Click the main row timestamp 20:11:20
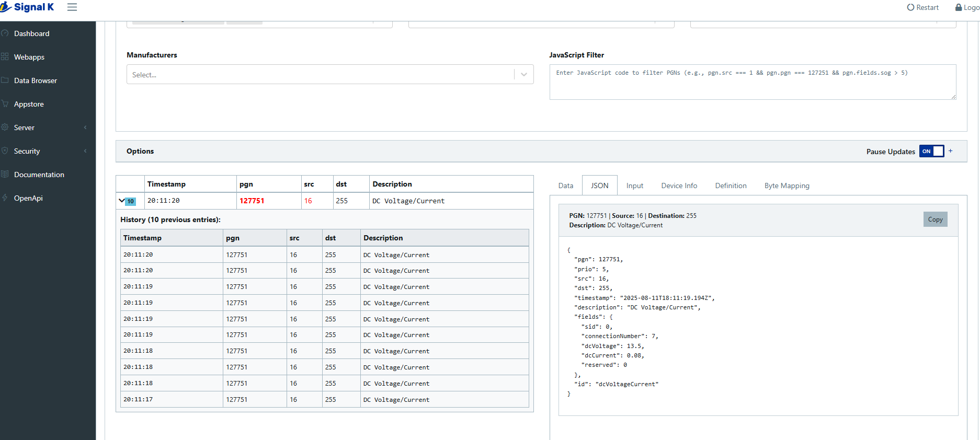The height and width of the screenshot is (440, 980). [164, 201]
